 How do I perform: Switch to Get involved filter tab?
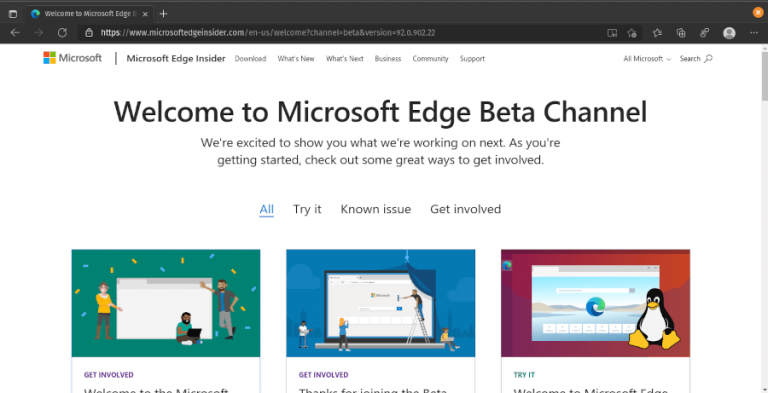465,209
